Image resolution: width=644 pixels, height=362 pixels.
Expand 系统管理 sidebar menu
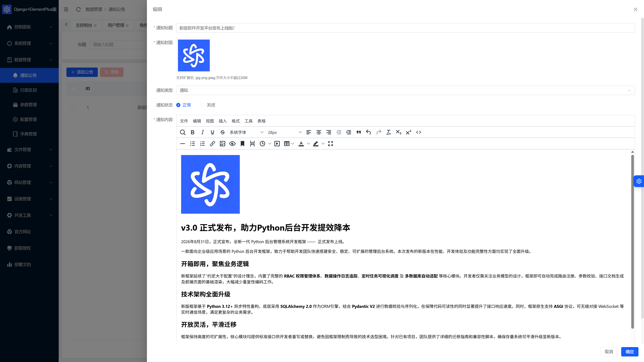pos(30,43)
